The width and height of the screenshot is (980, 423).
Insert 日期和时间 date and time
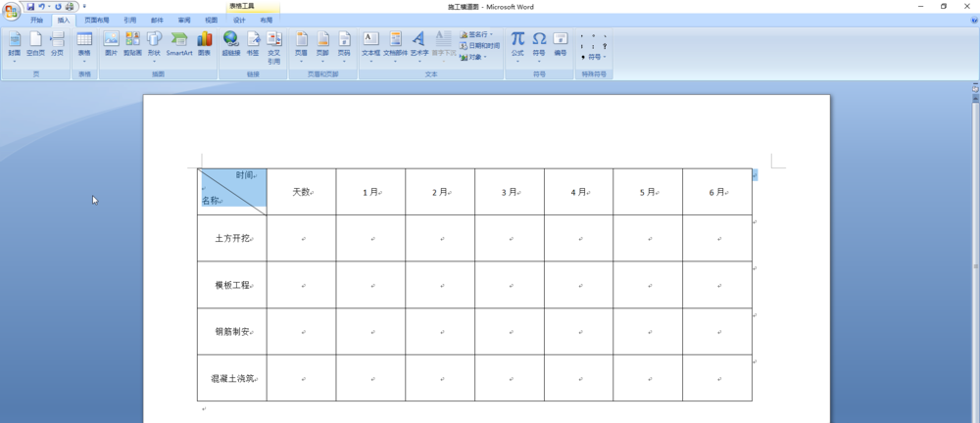pyautogui.click(x=479, y=46)
